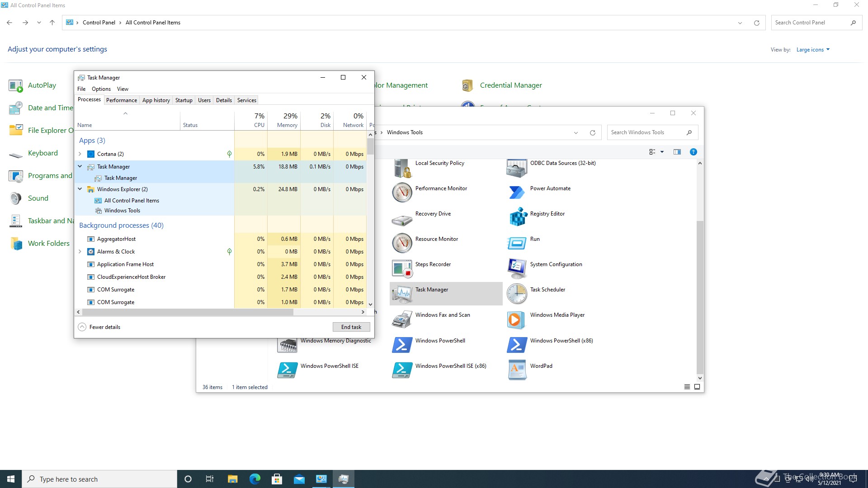The image size is (868, 488).
Task: Open Run icon in Windows Tools
Action: pos(517,244)
